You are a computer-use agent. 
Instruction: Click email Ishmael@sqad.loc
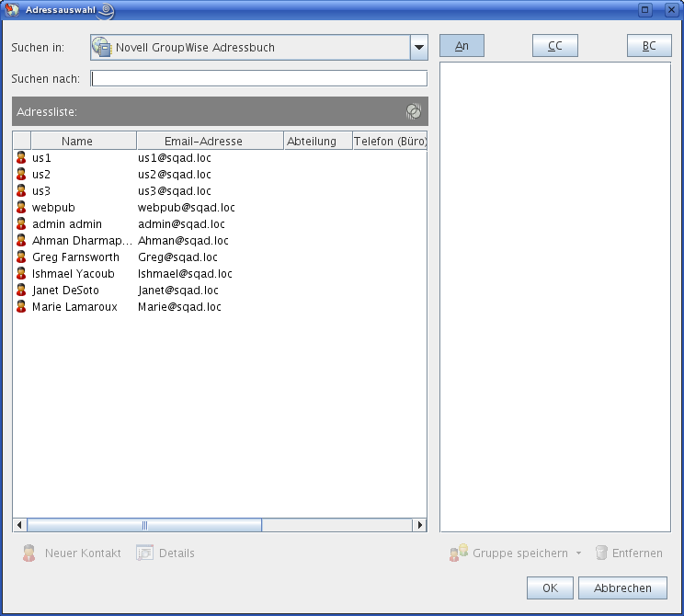point(185,274)
